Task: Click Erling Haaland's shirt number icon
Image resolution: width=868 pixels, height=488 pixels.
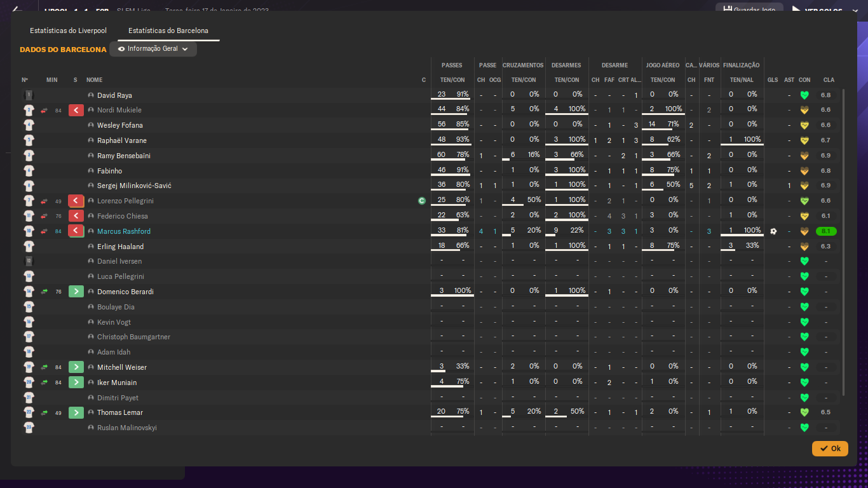Action: pyautogui.click(x=29, y=247)
